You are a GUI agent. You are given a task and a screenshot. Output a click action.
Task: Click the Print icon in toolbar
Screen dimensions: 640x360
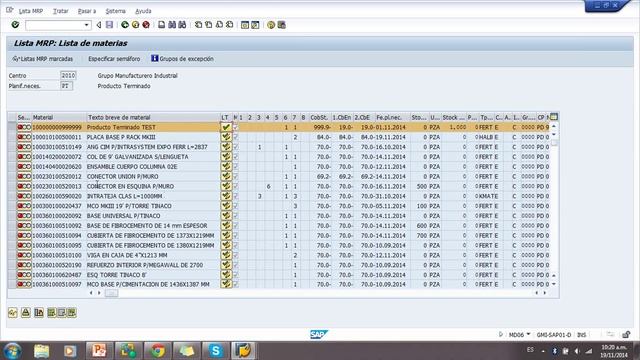tap(162, 25)
